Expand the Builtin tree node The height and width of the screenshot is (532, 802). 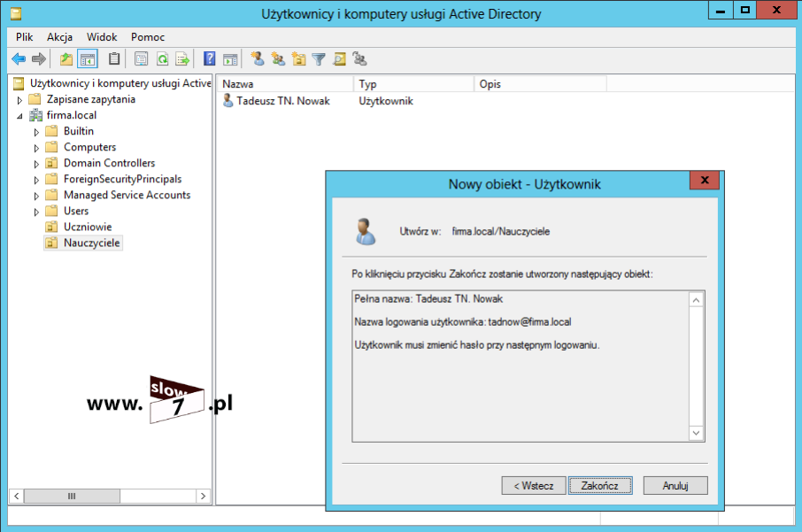pyautogui.click(x=36, y=132)
